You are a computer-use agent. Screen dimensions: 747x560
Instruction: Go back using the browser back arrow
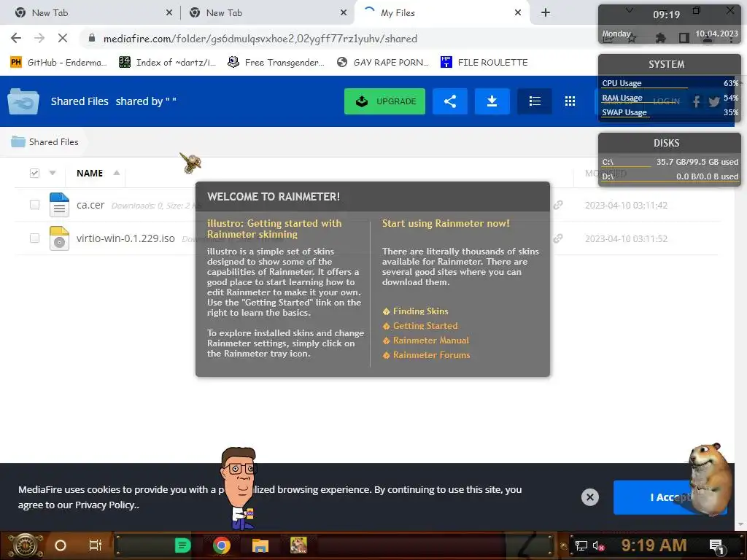[16, 38]
